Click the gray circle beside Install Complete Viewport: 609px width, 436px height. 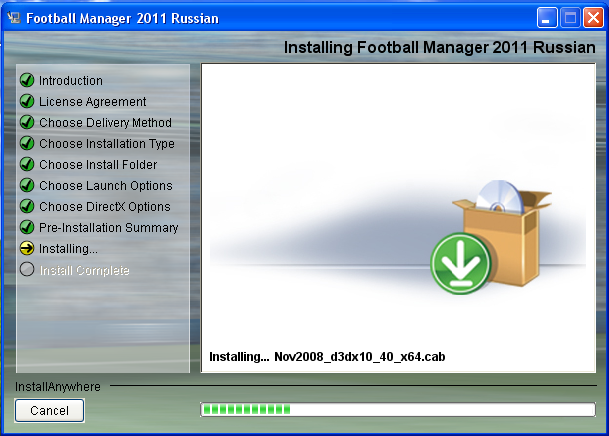click(27, 269)
